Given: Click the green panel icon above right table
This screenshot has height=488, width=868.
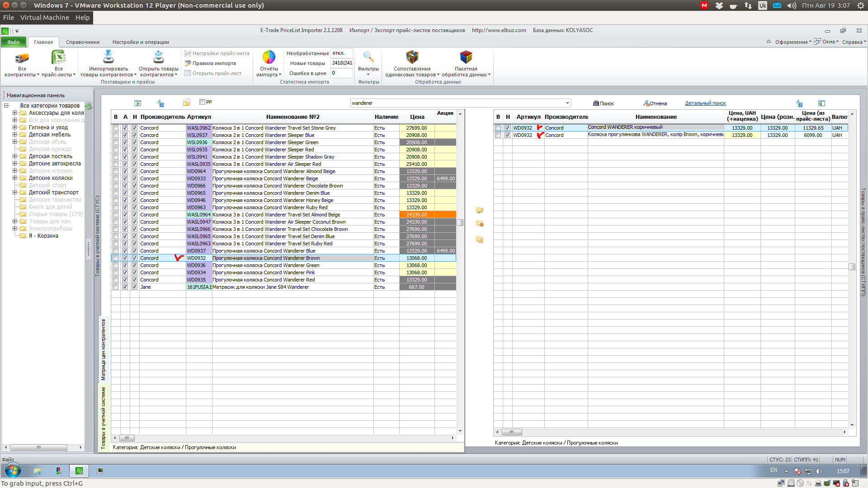Looking at the screenshot, I should pyautogui.click(x=822, y=103).
